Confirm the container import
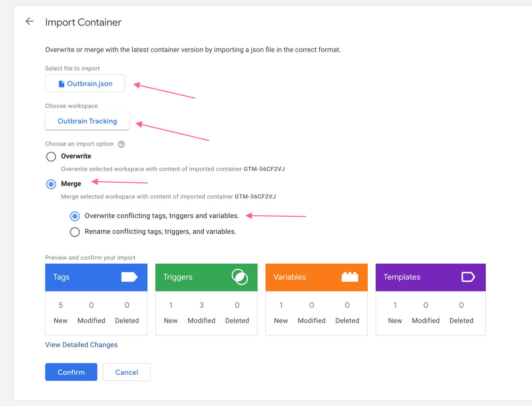This screenshot has height=406, width=532. 71,372
